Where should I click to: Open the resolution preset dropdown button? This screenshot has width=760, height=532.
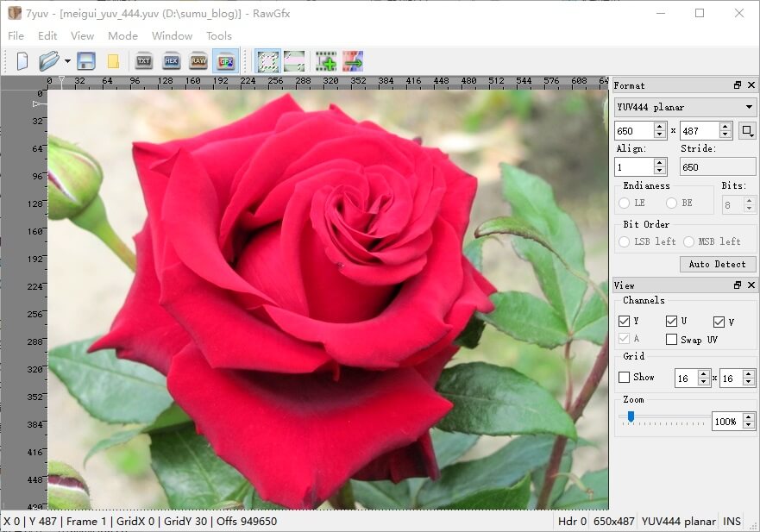[747, 131]
